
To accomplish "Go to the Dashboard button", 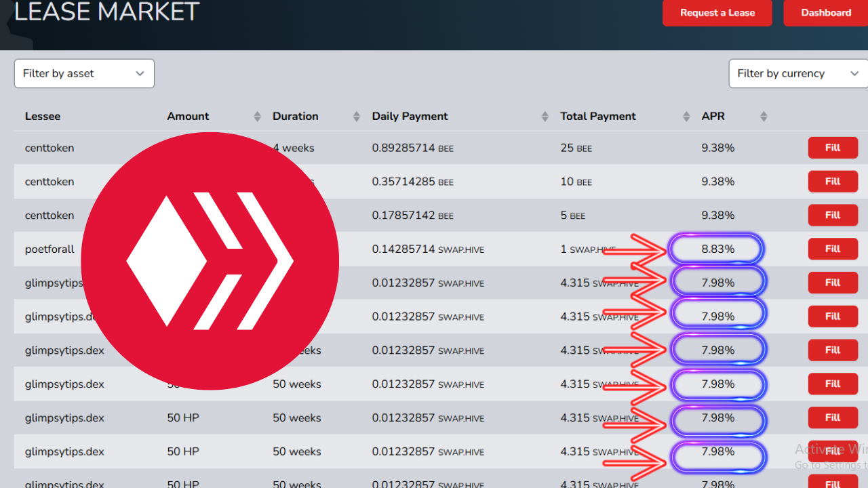I will (826, 13).
